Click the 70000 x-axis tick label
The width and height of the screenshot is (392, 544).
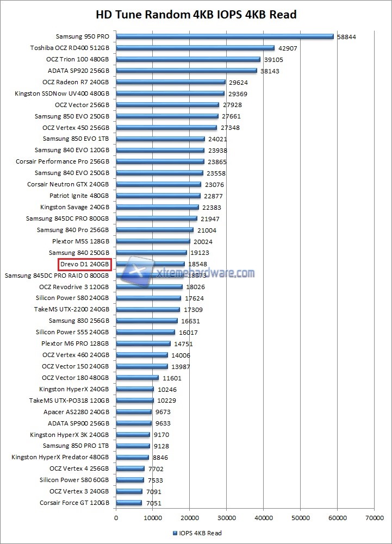click(x=374, y=518)
